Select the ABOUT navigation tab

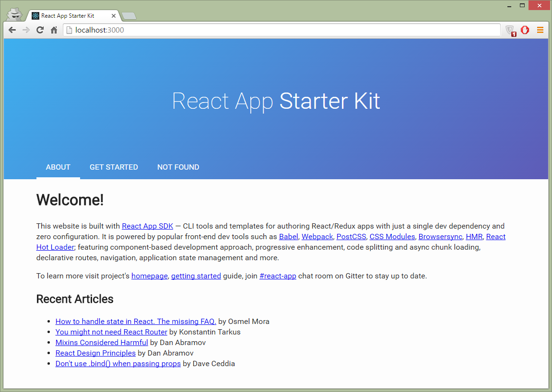[58, 167]
